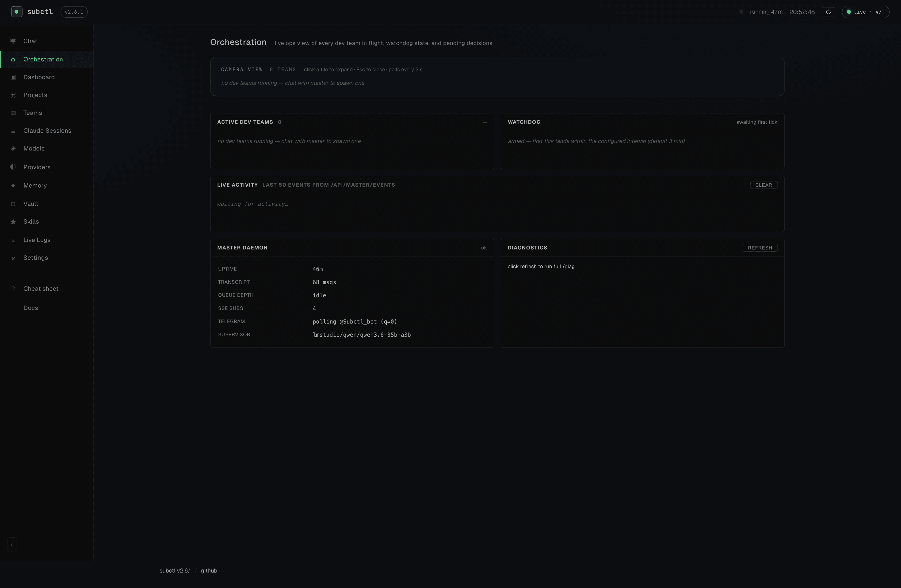
Task: Navigate to Teams
Action: [46, 113]
